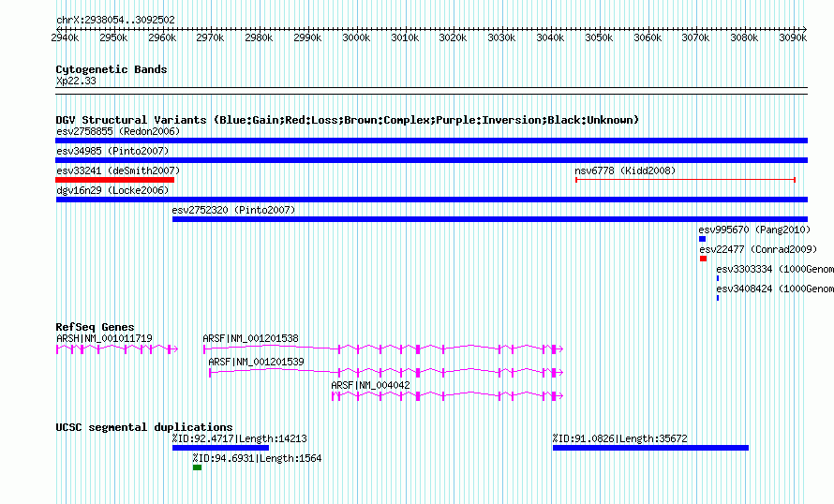
Task: Open the esv995670 (Pang2010) label
Action: [x=754, y=230]
